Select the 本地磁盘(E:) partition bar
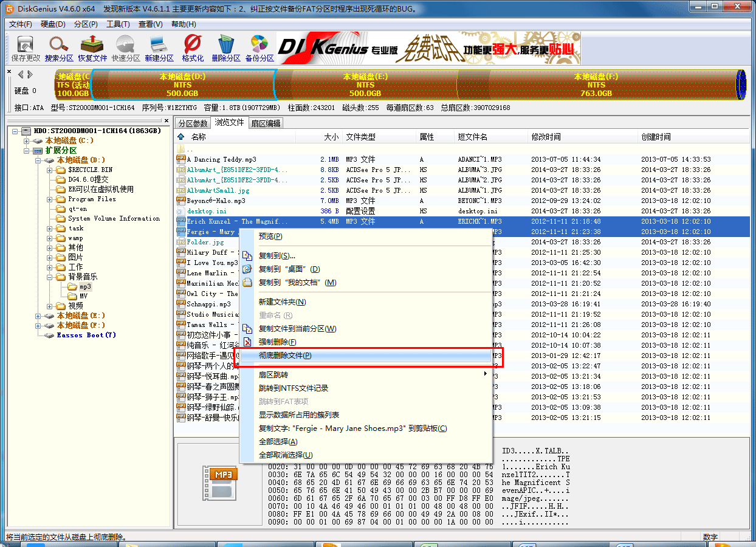Screen dimensions: 756x547 pos(365,84)
